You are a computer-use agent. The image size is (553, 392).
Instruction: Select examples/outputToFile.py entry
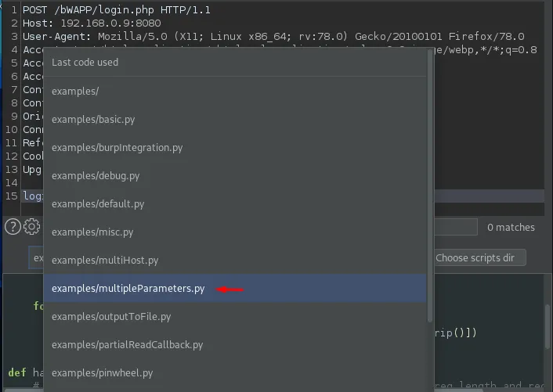coord(111,317)
